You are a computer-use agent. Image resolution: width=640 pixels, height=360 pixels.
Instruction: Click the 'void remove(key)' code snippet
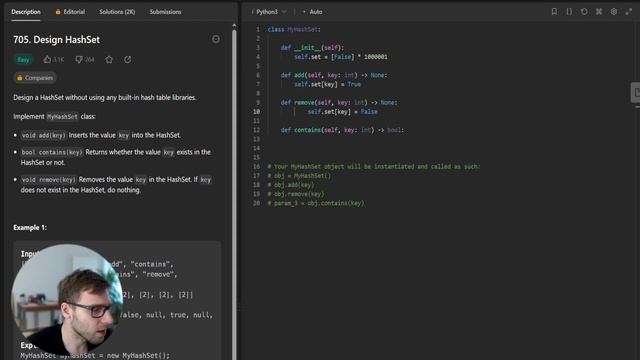click(49, 180)
